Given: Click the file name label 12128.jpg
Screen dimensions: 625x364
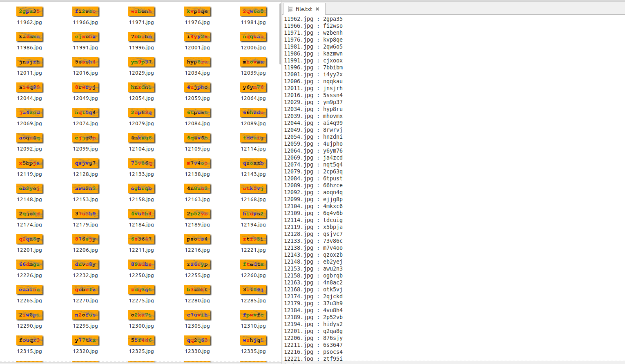Looking at the screenshot, I should pos(85,174).
